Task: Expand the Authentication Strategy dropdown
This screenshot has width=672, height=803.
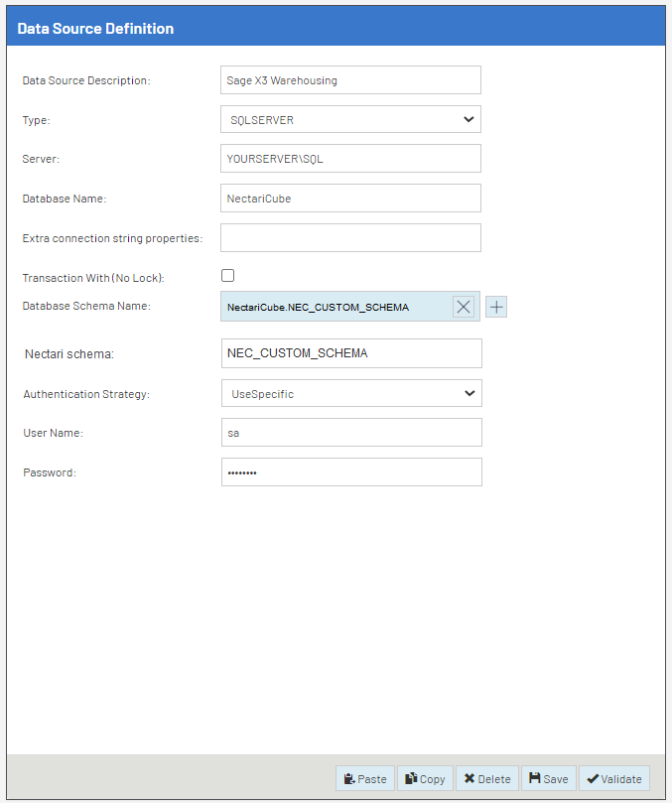Action: pyautogui.click(x=350, y=393)
